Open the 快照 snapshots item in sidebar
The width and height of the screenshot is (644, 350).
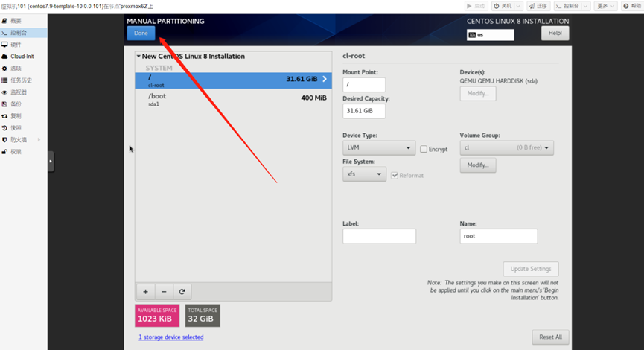coord(23,128)
